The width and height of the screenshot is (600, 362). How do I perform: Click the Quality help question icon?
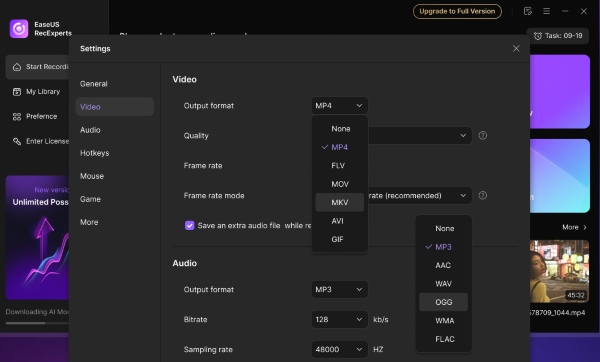[x=483, y=135]
